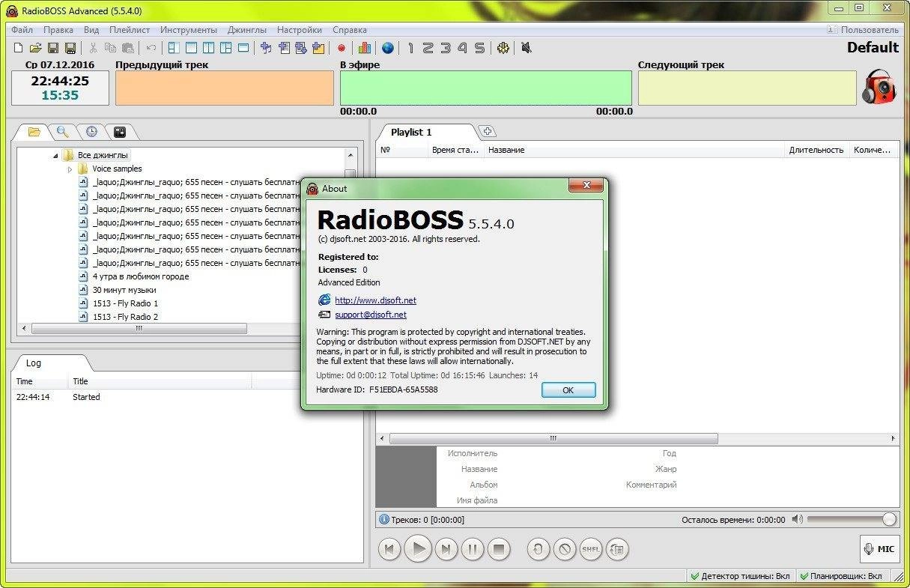Image resolution: width=910 pixels, height=588 pixels.
Task: Click the second floppy disk Save As icon
Action: click(70, 48)
